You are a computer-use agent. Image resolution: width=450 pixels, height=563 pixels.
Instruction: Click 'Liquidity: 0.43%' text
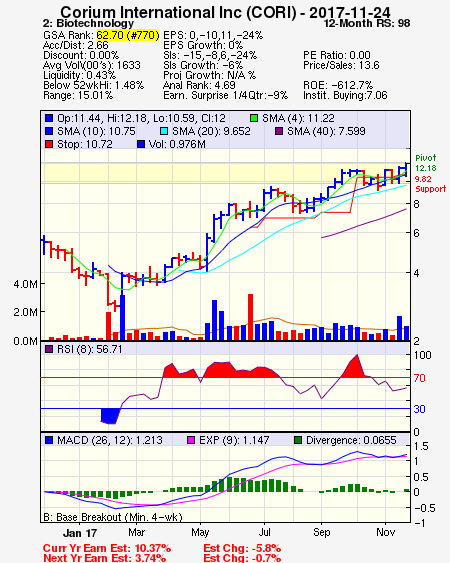pyautogui.click(x=79, y=75)
